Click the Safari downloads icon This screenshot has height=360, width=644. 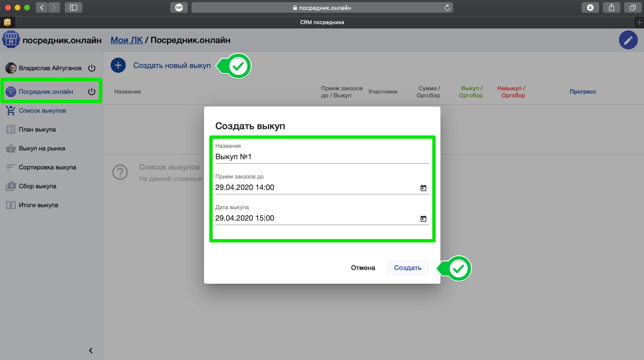pos(590,8)
